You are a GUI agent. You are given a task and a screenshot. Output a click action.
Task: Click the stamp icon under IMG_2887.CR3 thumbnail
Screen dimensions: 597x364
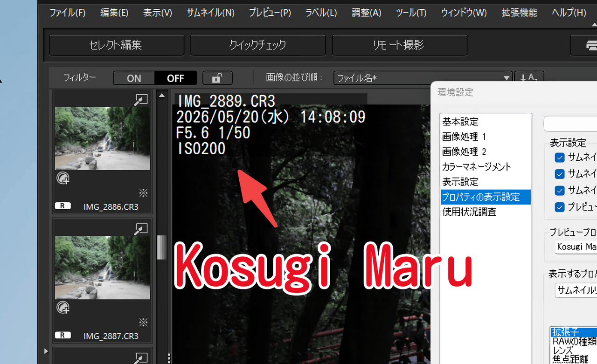point(62,307)
